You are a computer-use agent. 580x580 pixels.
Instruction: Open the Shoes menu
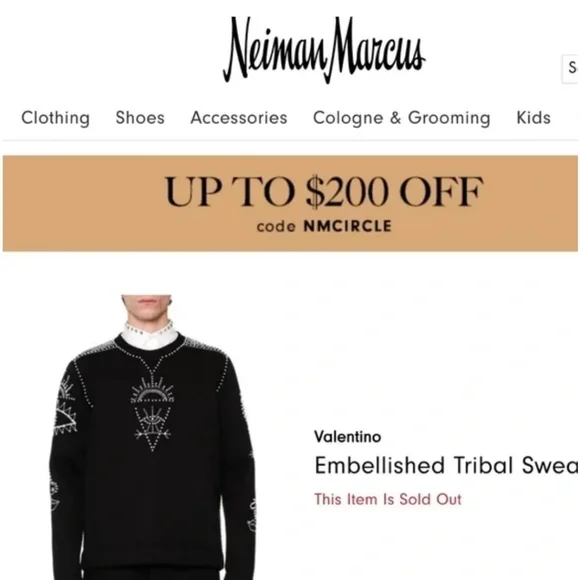(140, 118)
